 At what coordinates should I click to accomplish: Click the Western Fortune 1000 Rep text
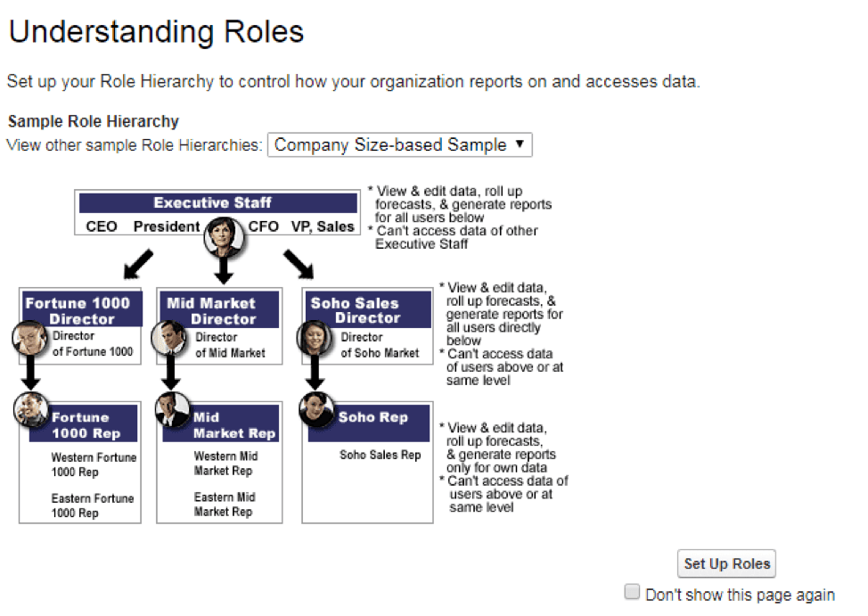(94, 464)
